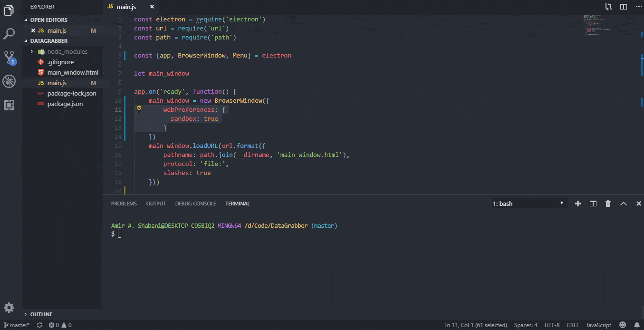This screenshot has width=644, height=330.
Task: Maximize the panel with up chevron
Action: pos(624,204)
